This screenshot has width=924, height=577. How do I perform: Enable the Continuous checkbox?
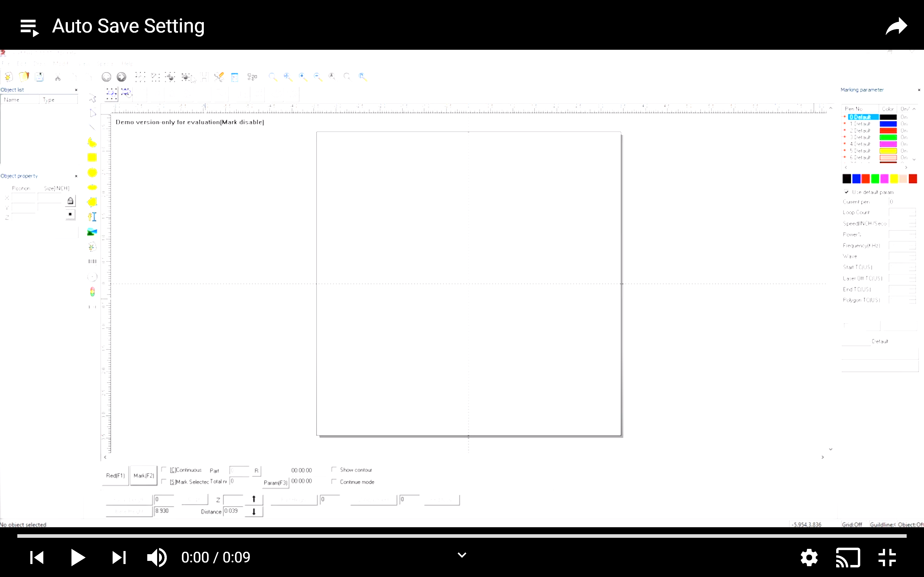tap(164, 469)
